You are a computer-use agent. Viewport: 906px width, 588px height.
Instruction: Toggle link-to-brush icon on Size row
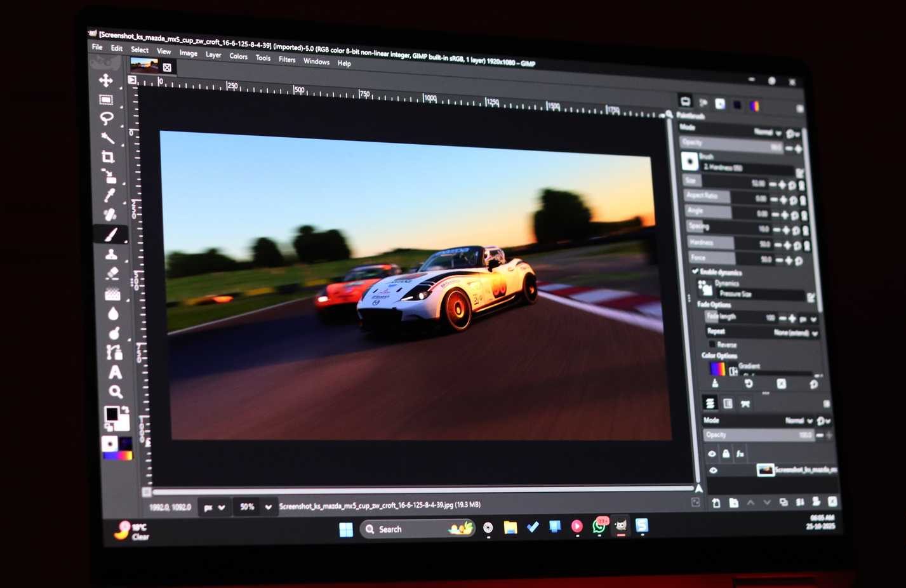pos(802,185)
